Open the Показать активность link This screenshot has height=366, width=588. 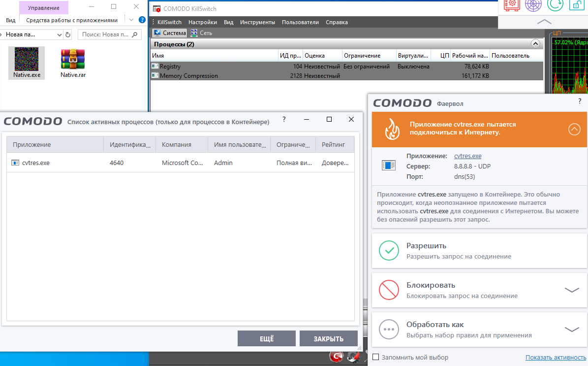(556, 357)
